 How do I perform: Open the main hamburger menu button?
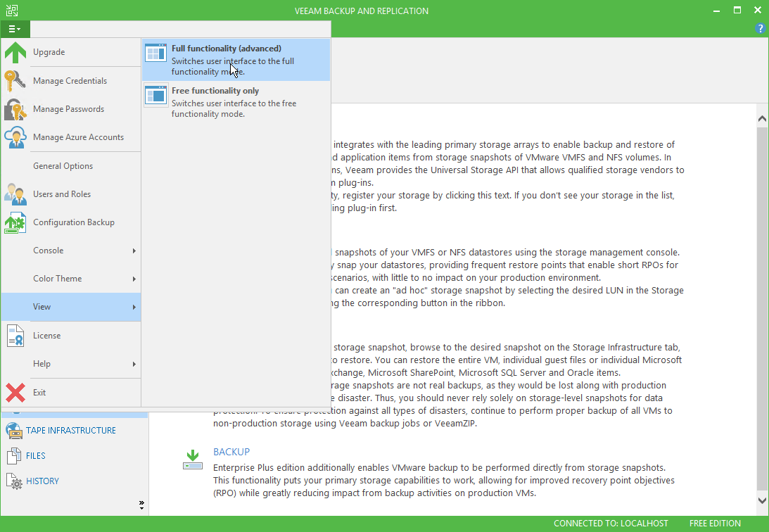[x=15, y=30]
